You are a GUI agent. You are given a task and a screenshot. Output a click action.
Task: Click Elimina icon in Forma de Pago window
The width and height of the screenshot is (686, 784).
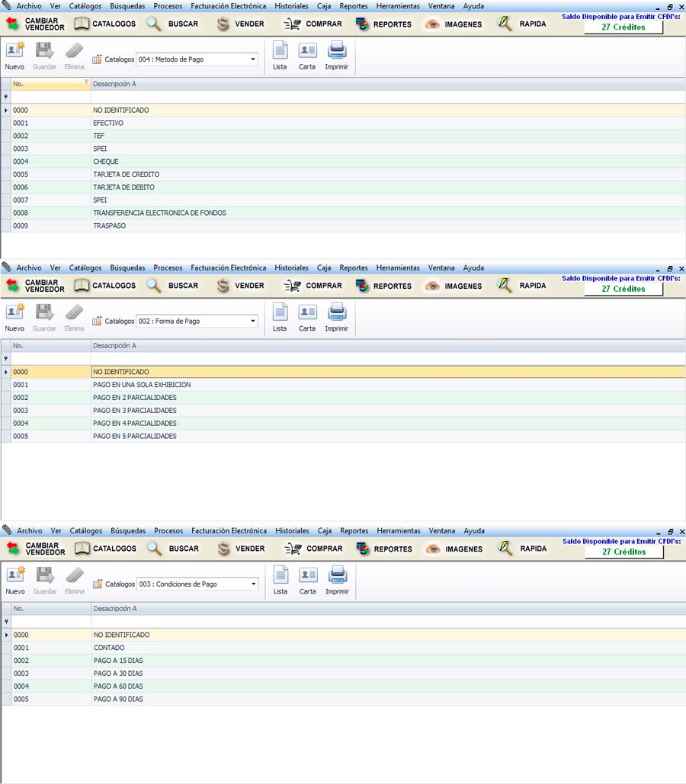point(74,312)
